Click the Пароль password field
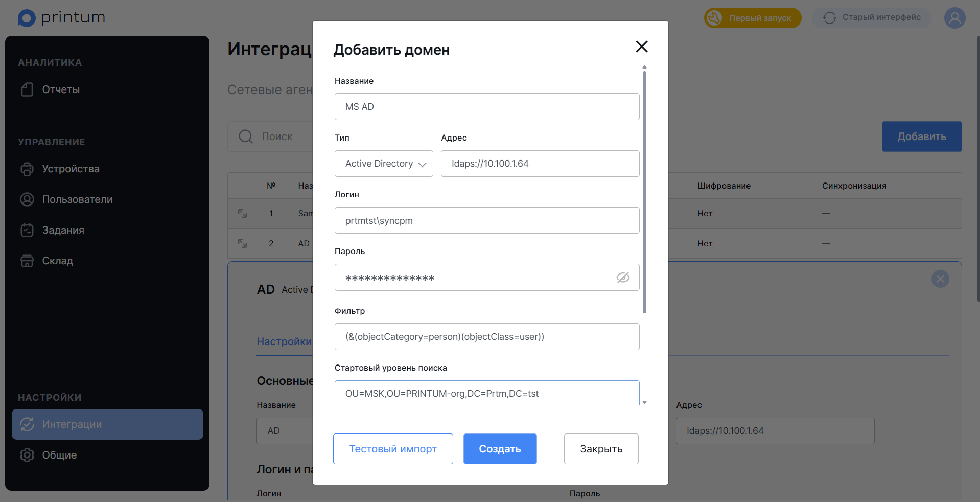The width and height of the screenshot is (980, 502). (487, 277)
